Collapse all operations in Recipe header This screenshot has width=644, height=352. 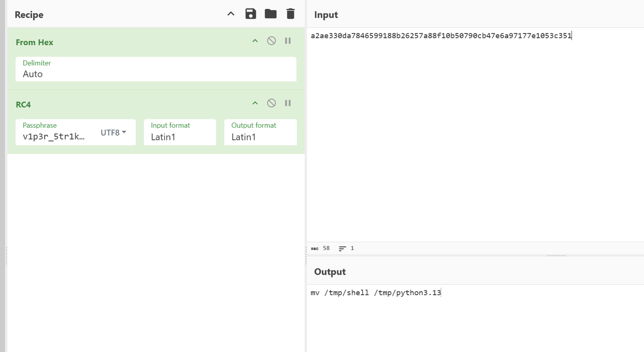231,14
